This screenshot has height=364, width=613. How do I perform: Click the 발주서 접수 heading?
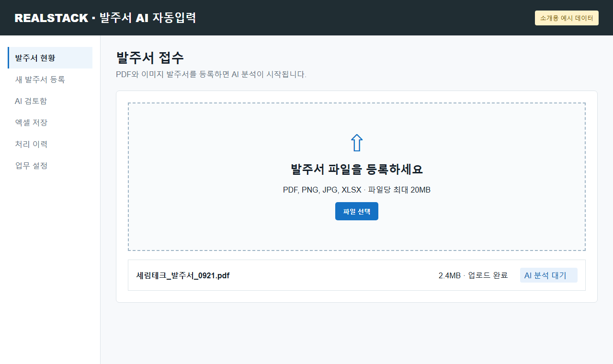point(150,57)
